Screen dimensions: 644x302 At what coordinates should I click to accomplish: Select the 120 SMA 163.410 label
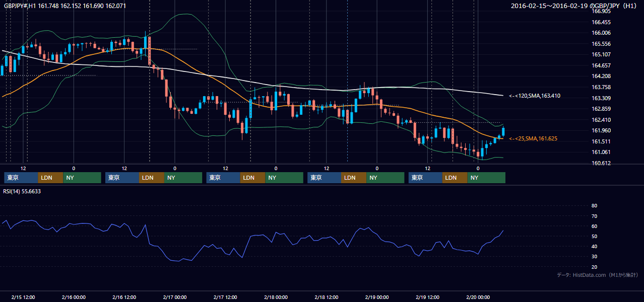[535, 96]
